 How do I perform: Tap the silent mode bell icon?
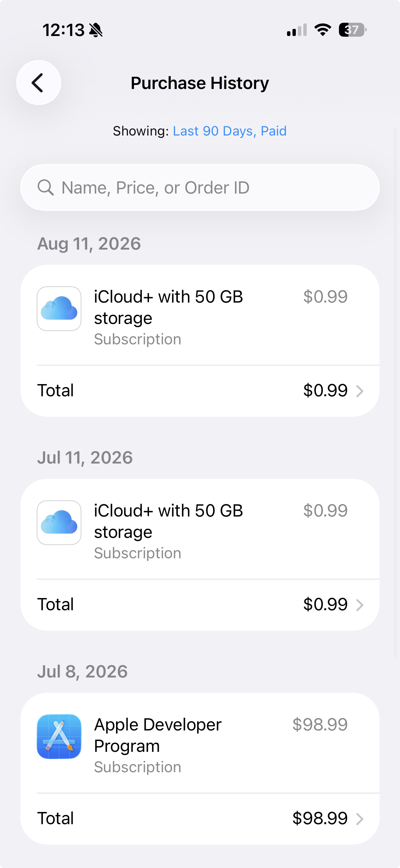96,30
